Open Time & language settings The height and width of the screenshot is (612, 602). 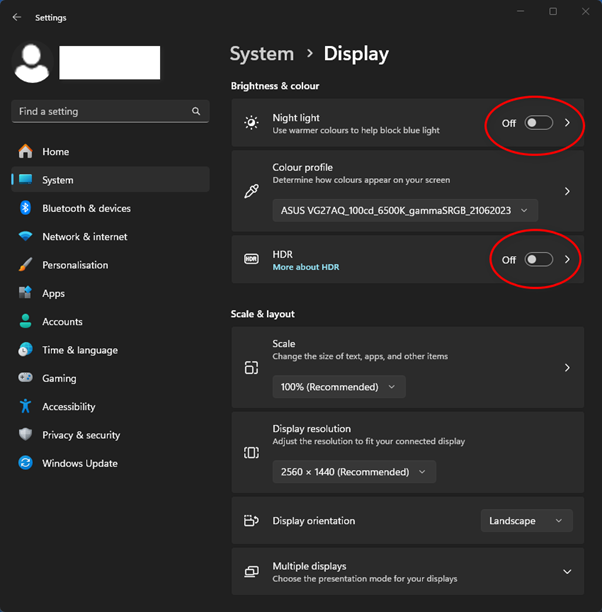(x=79, y=350)
